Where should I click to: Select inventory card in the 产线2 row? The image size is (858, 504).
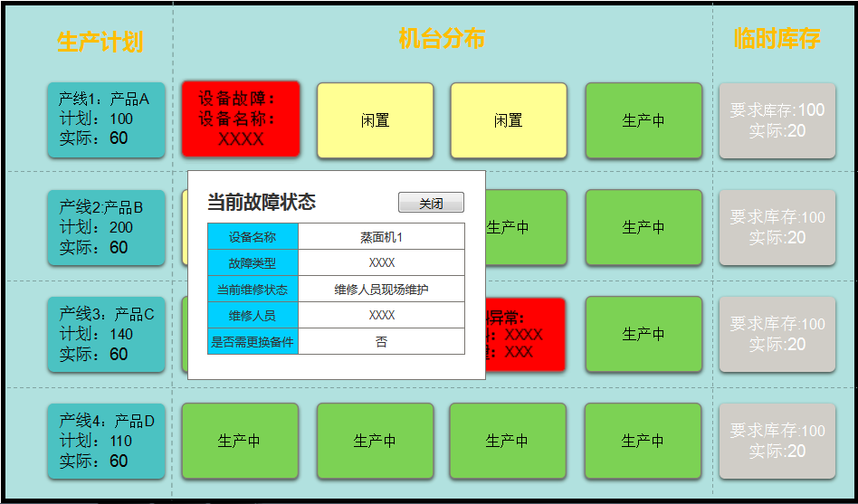777,228
